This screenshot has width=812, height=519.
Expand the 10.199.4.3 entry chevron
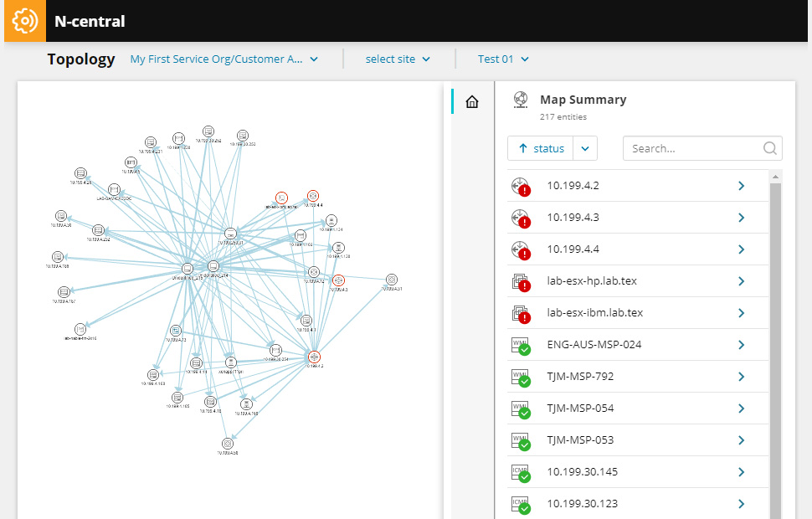click(x=741, y=218)
